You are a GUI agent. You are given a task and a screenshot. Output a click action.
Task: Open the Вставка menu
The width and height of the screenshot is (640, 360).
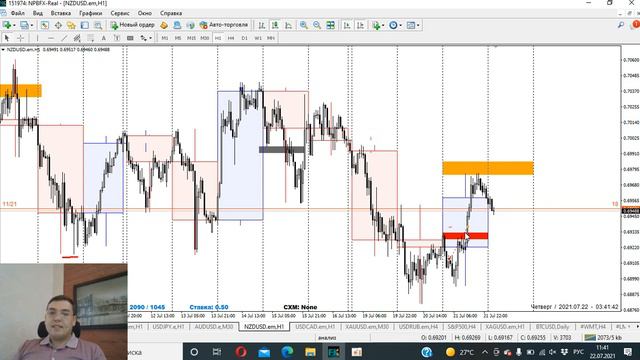click(60, 13)
